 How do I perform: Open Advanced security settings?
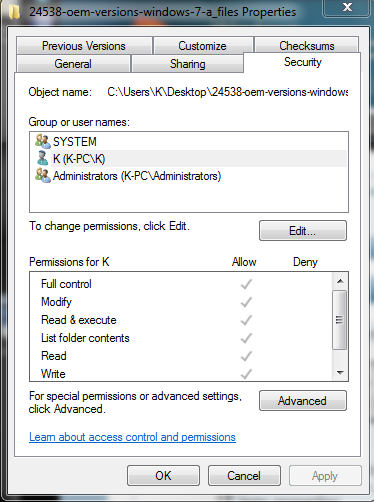tap(303, 401)
